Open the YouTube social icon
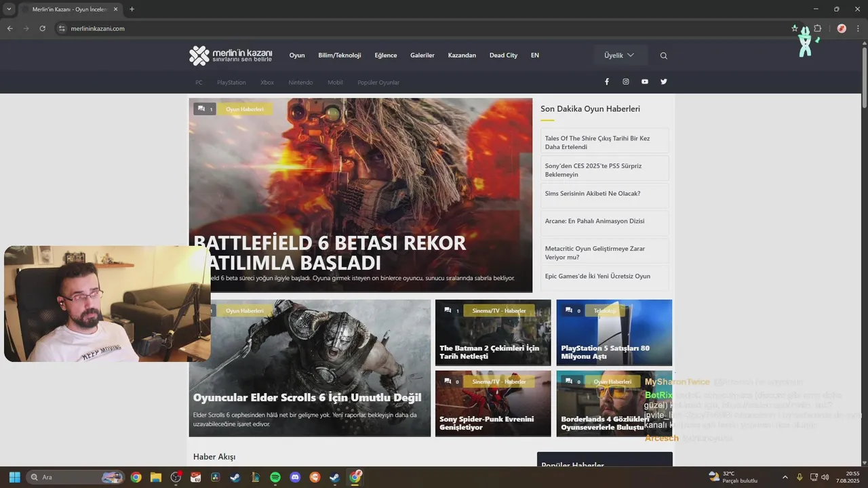 (644, 81)
